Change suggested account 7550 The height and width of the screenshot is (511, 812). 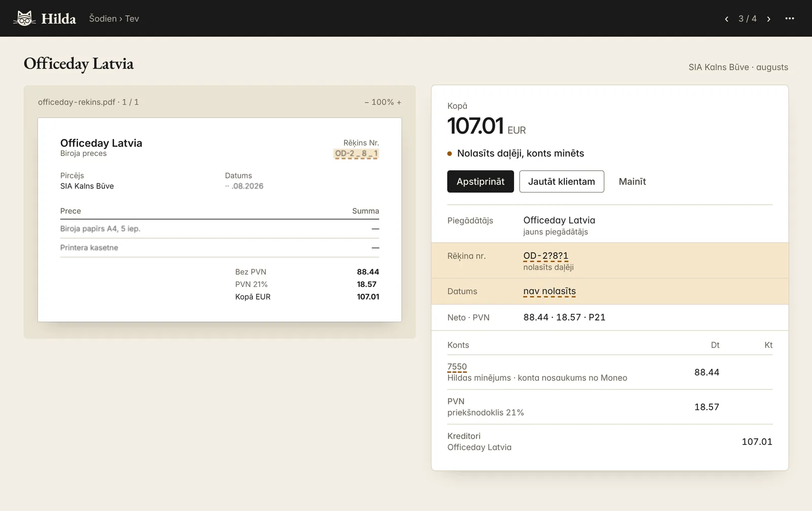[x=457, y=367]
